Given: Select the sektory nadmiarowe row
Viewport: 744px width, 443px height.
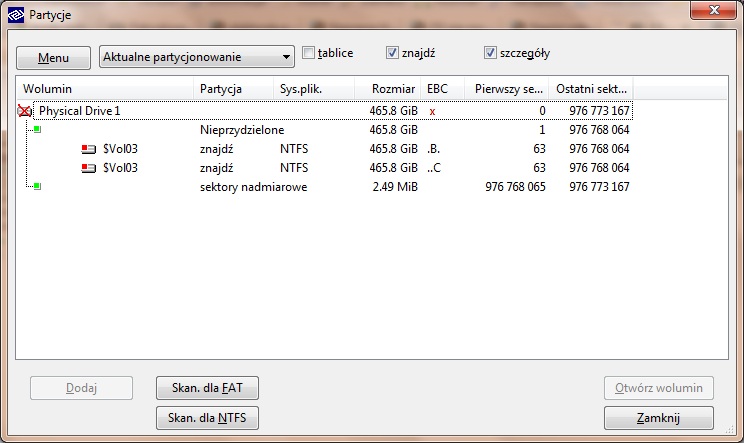Looking at the screenshot, I should 333,187.
